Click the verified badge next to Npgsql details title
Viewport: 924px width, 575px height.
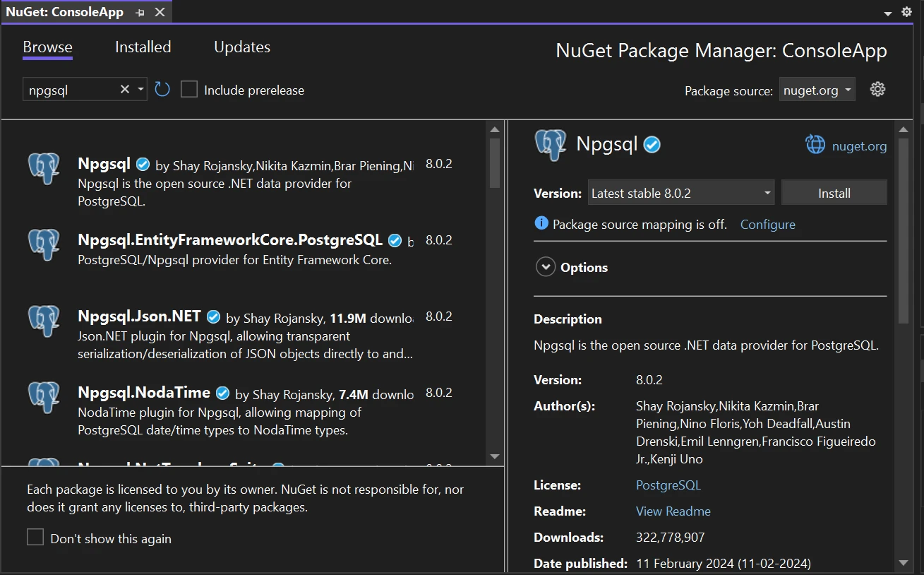click(652, 145)
